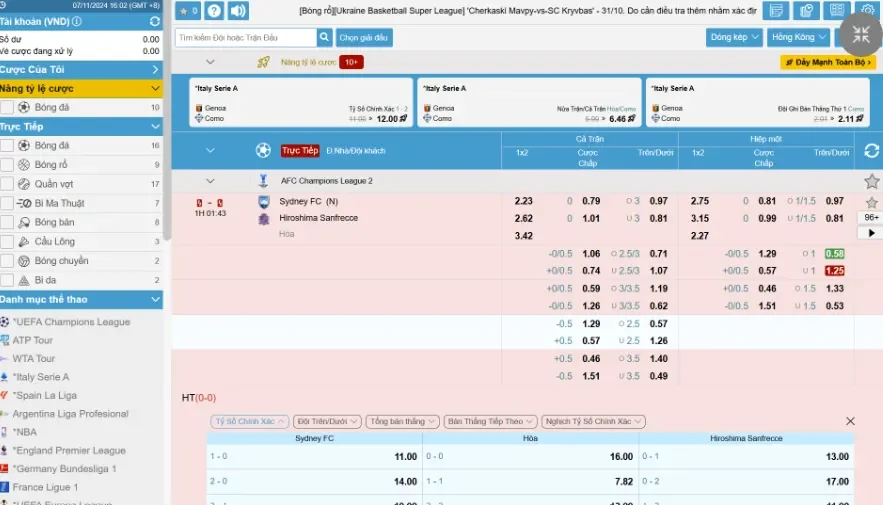Viewport: 883px width, 505px height.
Task: Check the Bóng rổ live checkbox
Action: tap(8, 164)
